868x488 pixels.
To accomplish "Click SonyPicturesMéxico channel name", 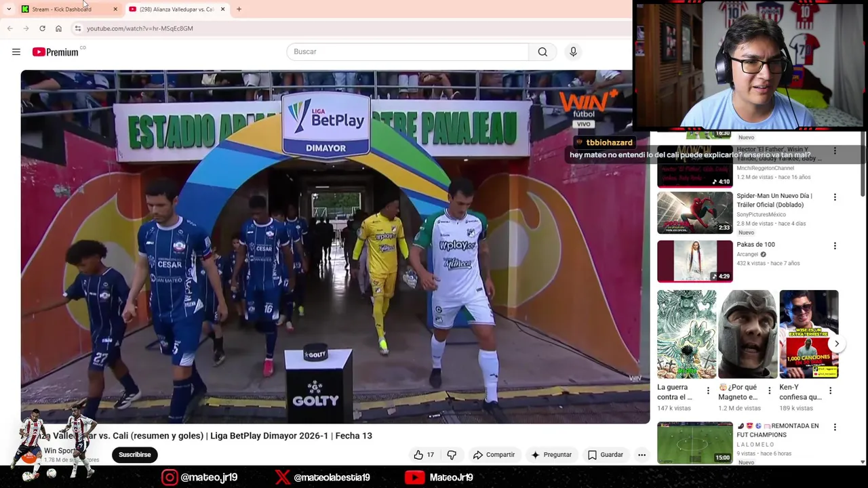I will 761,215.
